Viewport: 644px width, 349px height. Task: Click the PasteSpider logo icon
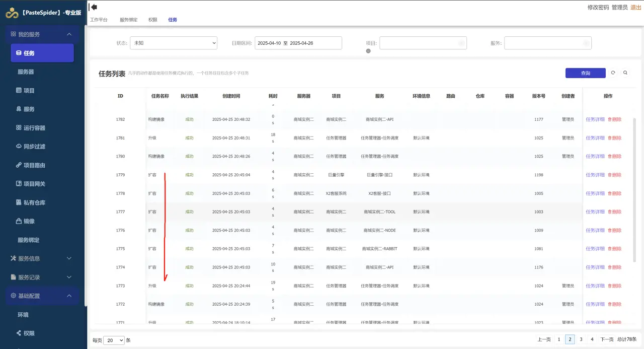12,13
